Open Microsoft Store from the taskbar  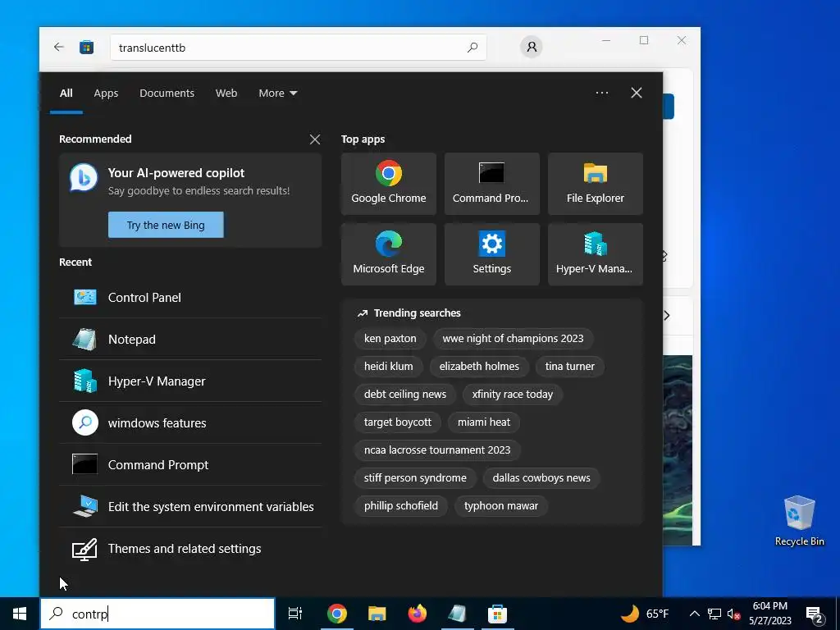(x=497, y=614)
